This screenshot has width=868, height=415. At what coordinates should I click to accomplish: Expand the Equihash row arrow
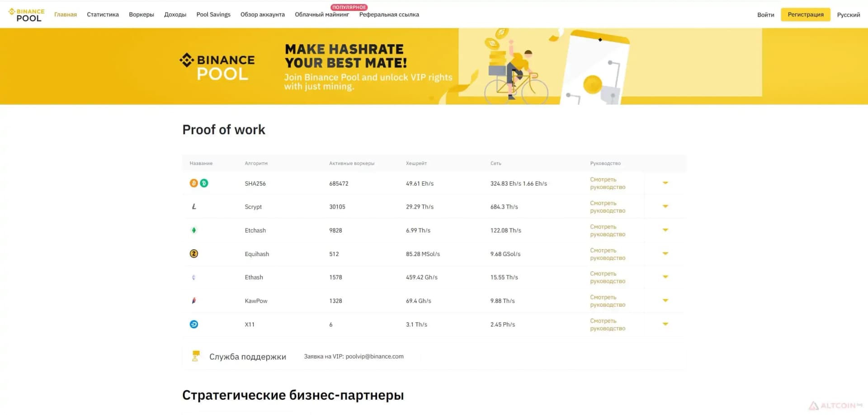[x=665, y=253]
